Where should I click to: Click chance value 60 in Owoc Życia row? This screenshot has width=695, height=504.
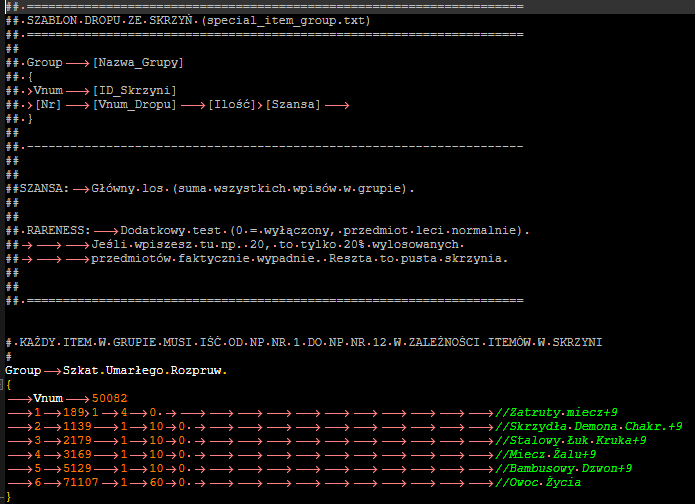coord(156,482)
